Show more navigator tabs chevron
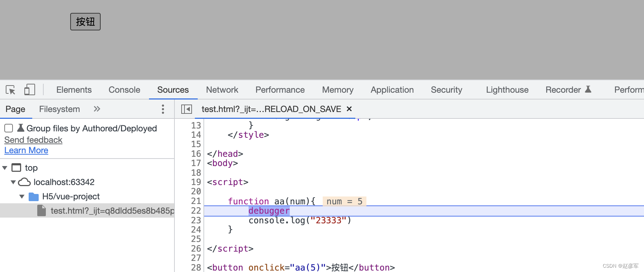The image size is (644, 272). (97, 109)
